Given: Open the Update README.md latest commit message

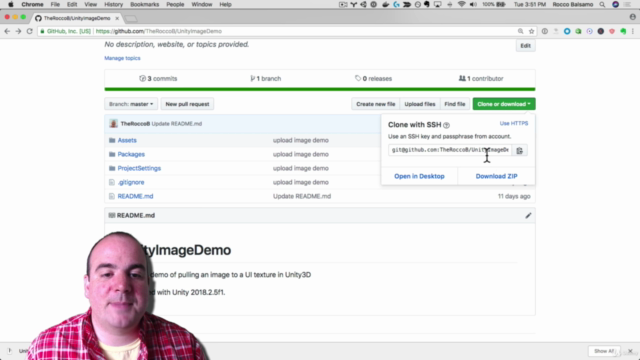Looking at the screenshot, I should tap(177, 124).
